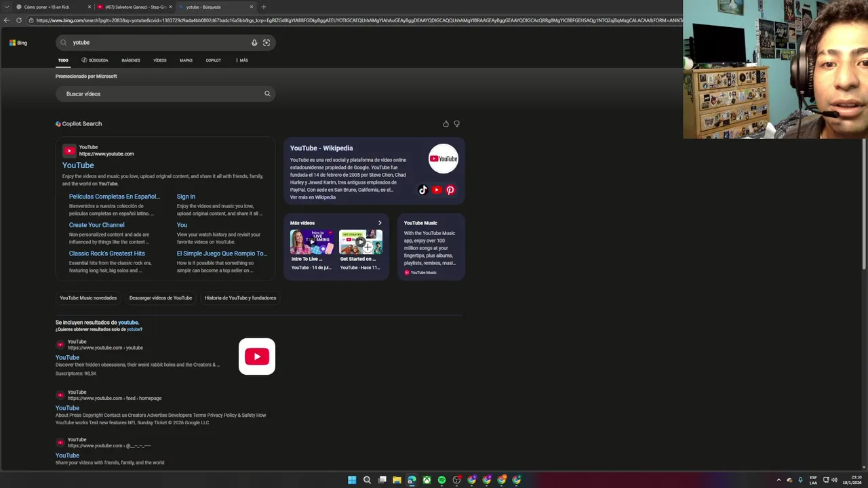The height and width of the screenshot is (488, 868).
Task: Open Task View on taskbar
Action: (x=382, y=480)
